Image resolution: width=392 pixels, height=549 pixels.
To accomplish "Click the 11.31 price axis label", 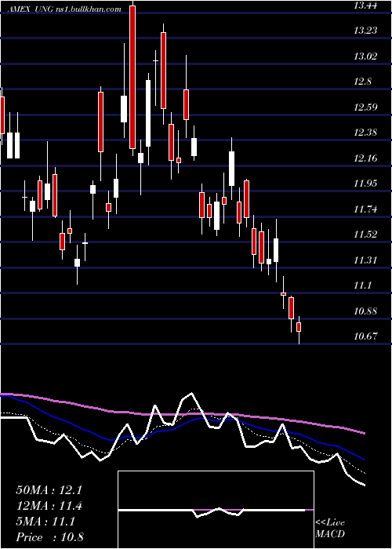I will [365, 260].
